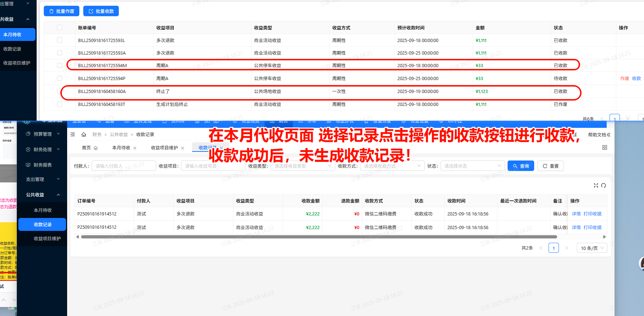Screen dimensions: 644x316
Task: Open 本月待收 in the lower window sidebar
Action: (x=42, y=210)
